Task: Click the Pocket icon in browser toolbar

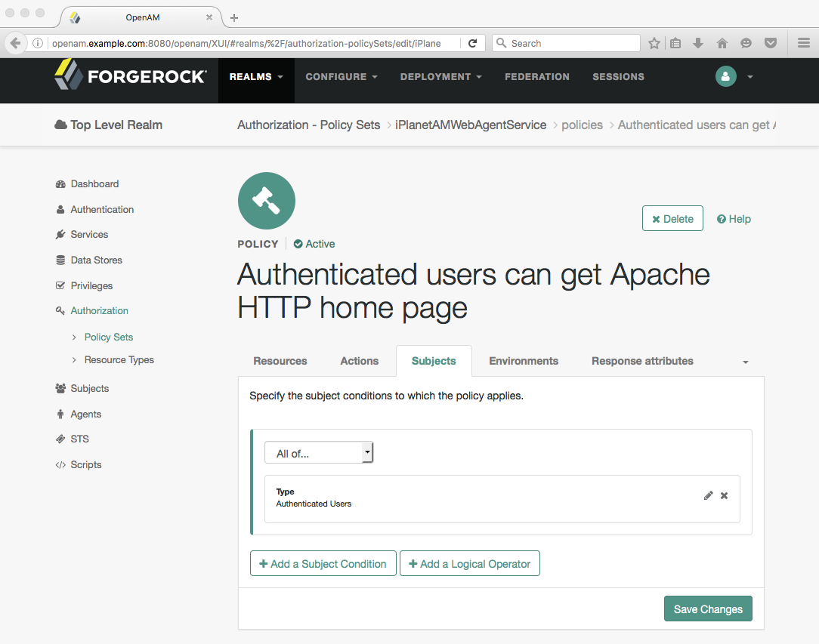Action: pos(771,43)
